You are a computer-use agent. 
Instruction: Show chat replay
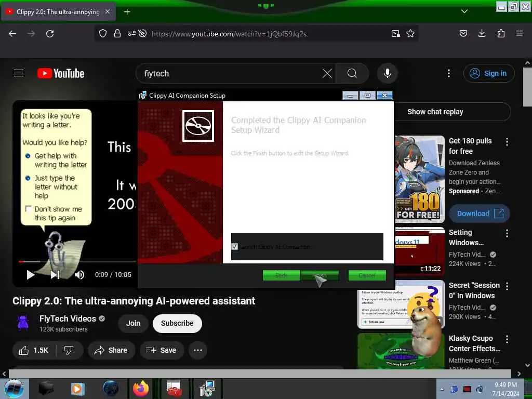pyautogui.click(x=435, y=112)
